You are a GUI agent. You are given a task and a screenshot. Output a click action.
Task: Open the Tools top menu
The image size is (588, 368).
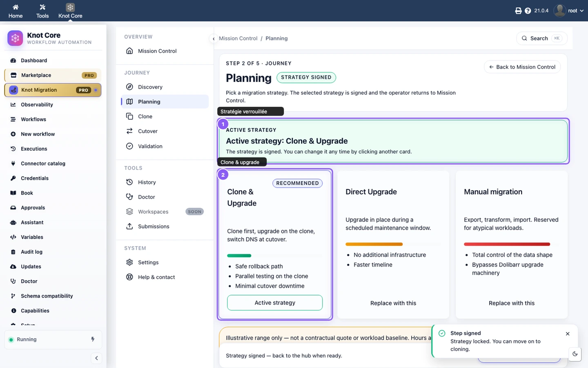42,11
